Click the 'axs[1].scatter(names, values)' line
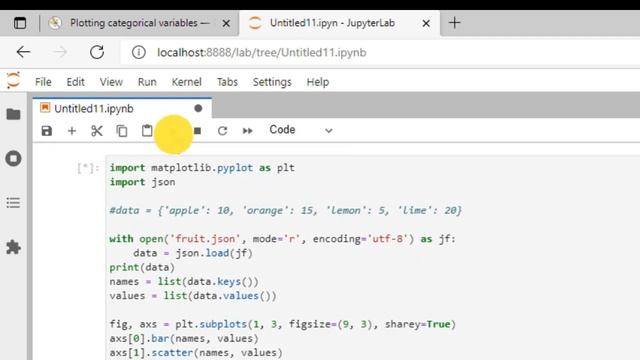This screenshot has width=640, height=360. pos(196,353)
